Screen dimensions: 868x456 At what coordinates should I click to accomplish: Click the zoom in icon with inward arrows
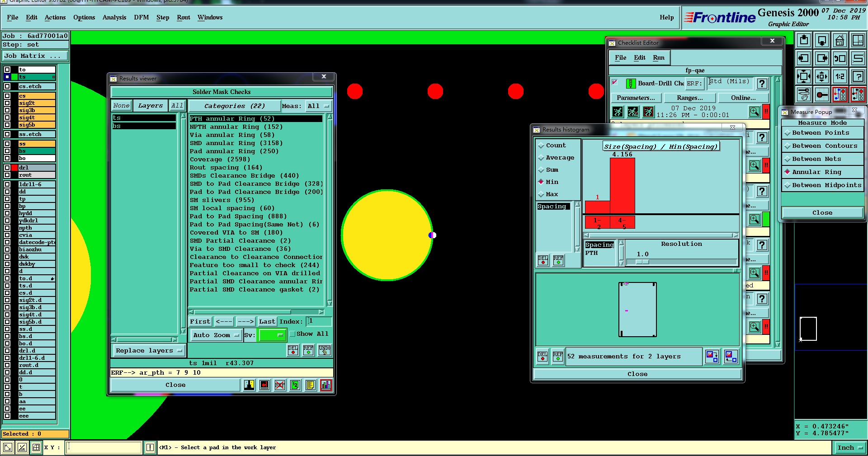[x=804, y=76]
